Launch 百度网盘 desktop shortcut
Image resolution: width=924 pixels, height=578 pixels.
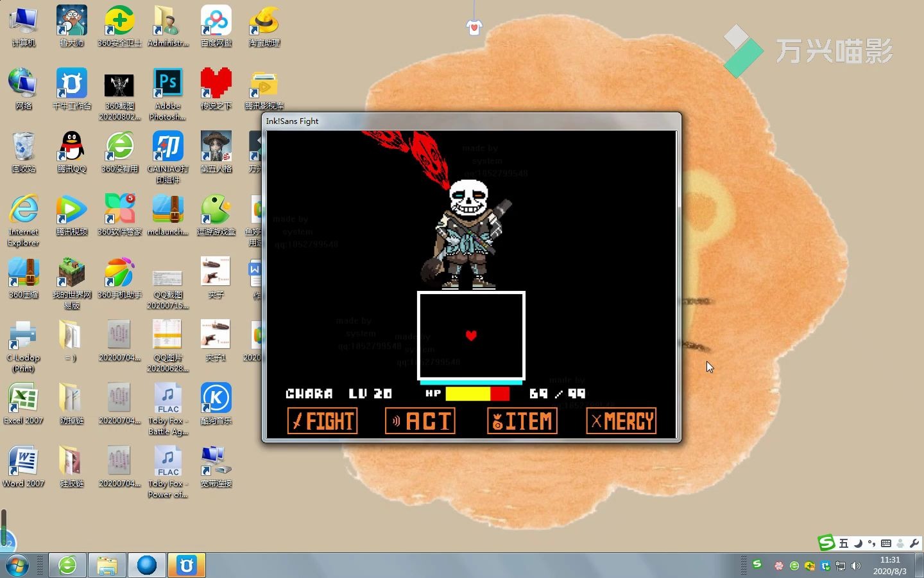coord(216,27)
